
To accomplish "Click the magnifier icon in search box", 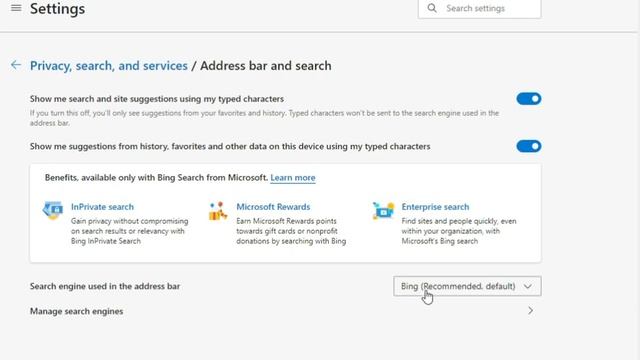I will coord(432,8).
